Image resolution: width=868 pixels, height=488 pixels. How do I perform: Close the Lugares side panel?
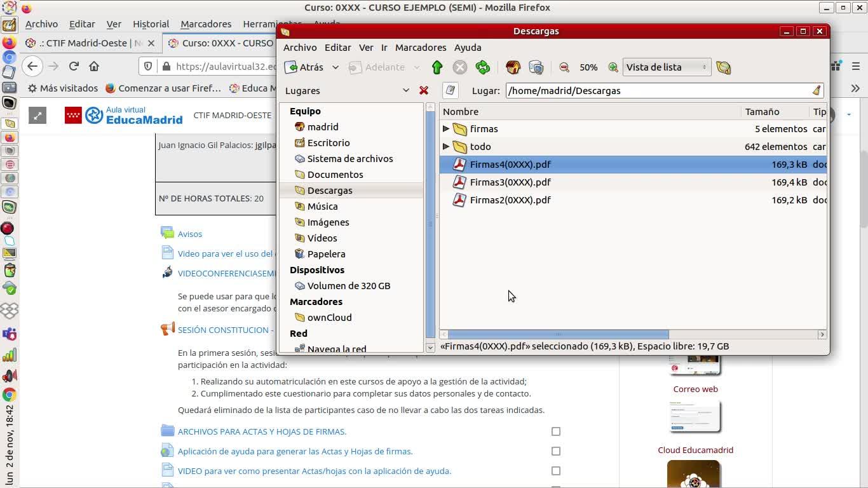424,91
